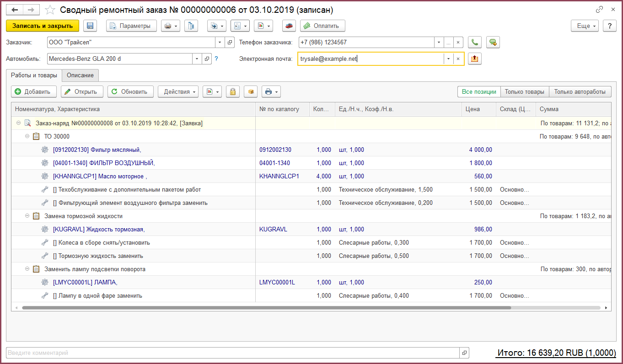Select the ФИЛЬТР ВОЗДУШНЫЙ row

click(311, 163)
